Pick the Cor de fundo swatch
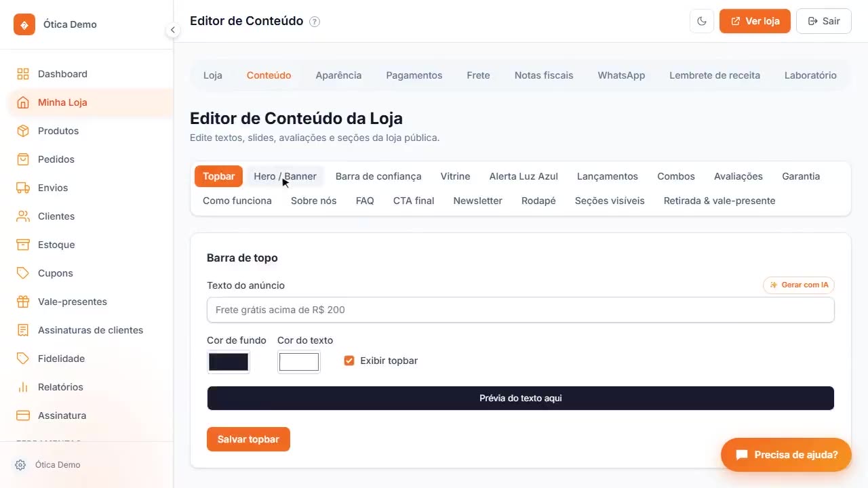The image size is (868, 488). 229,362
